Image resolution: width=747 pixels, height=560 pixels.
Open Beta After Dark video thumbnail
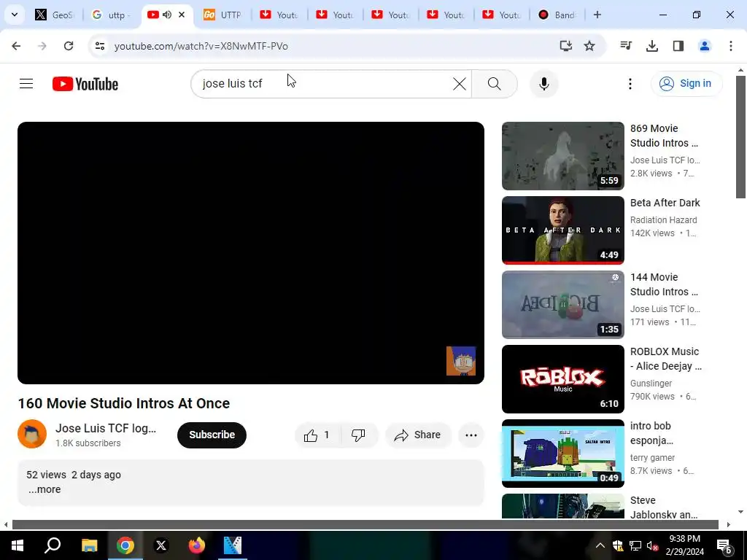[562, 230]
